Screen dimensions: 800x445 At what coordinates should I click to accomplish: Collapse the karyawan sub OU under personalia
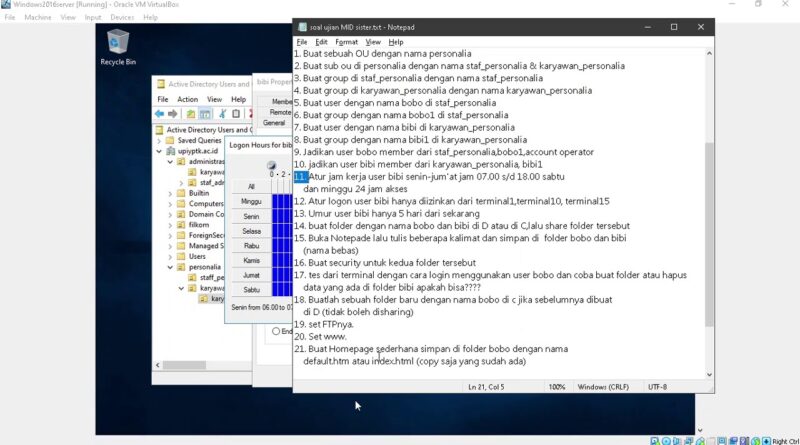(x=182, y=288)
